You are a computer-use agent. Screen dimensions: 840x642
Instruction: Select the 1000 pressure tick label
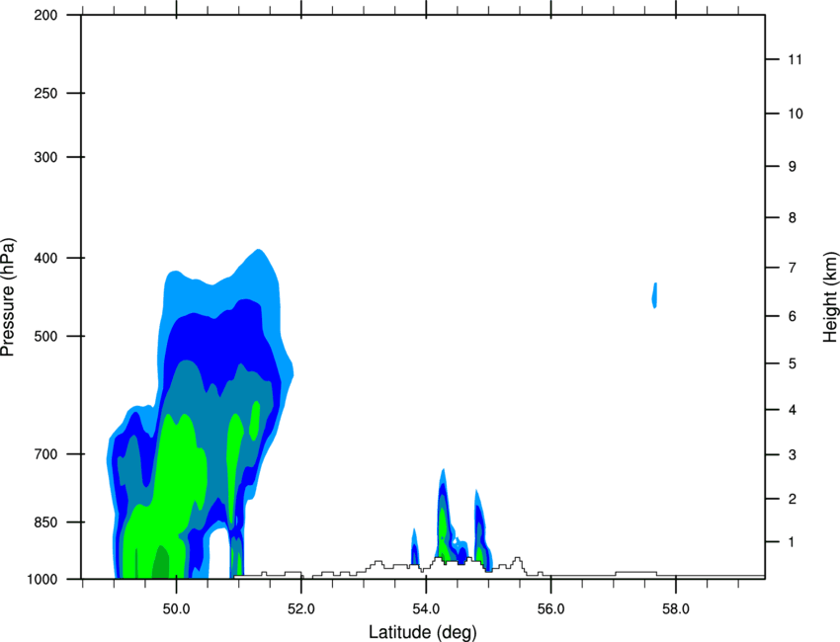click(42, 579)
